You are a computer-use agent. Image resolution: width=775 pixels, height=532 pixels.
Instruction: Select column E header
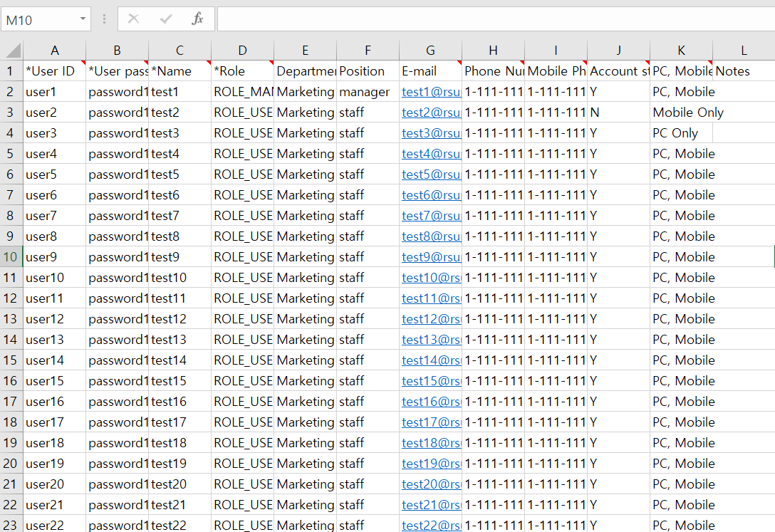[x=305, y=51]
